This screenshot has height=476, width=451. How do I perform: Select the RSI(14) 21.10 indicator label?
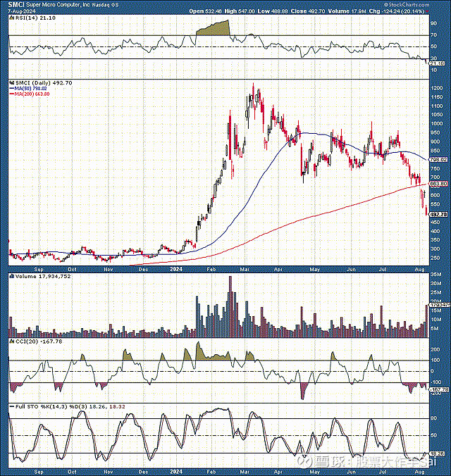pos(35,18)
